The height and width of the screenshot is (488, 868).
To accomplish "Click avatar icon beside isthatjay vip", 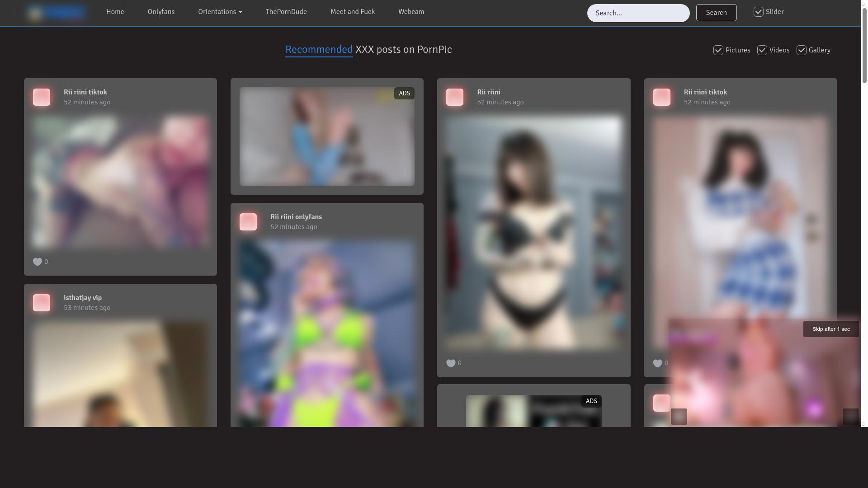I will coord(42,303).
